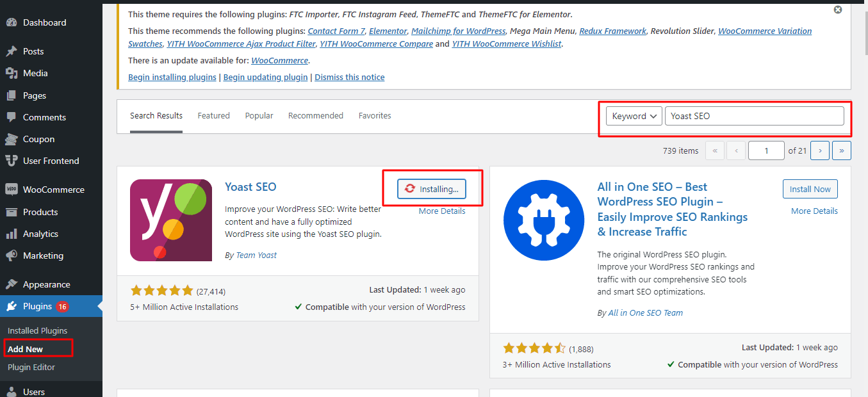The image size is (868, 397).
Task: Click the All in One SEO logo
Action: 544,220
